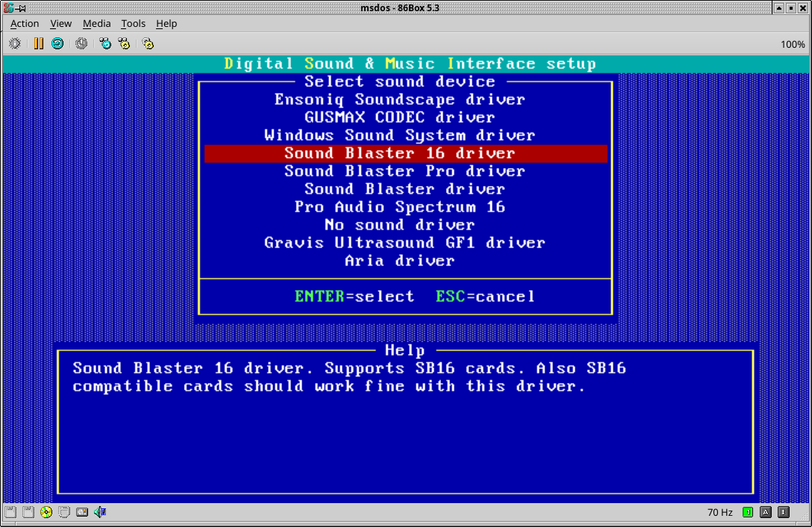Viewport: 812px width, 527px height.
Task: Click the speaker sound icon in status bar
Action: click(100, 512)
